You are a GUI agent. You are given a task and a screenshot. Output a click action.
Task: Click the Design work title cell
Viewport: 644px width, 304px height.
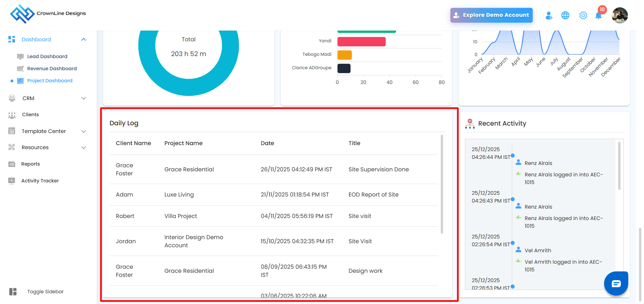[x=365, y=271]
